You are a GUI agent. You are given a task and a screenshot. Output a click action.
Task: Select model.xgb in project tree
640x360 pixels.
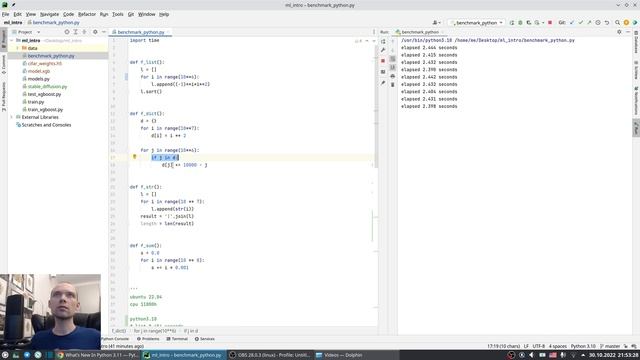tap(39, 71)
